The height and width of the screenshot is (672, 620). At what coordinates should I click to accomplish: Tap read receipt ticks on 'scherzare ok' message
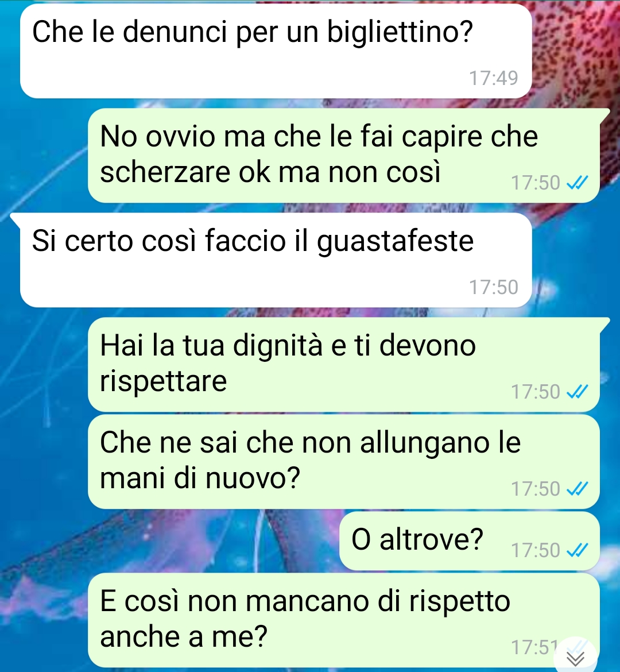click(x=577, y=183)
